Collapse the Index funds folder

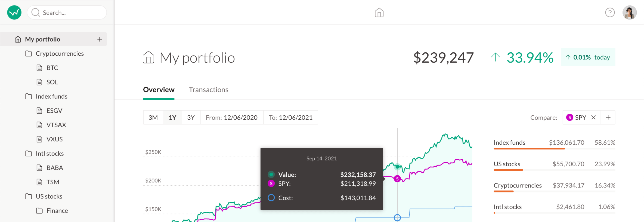(28, 96)
